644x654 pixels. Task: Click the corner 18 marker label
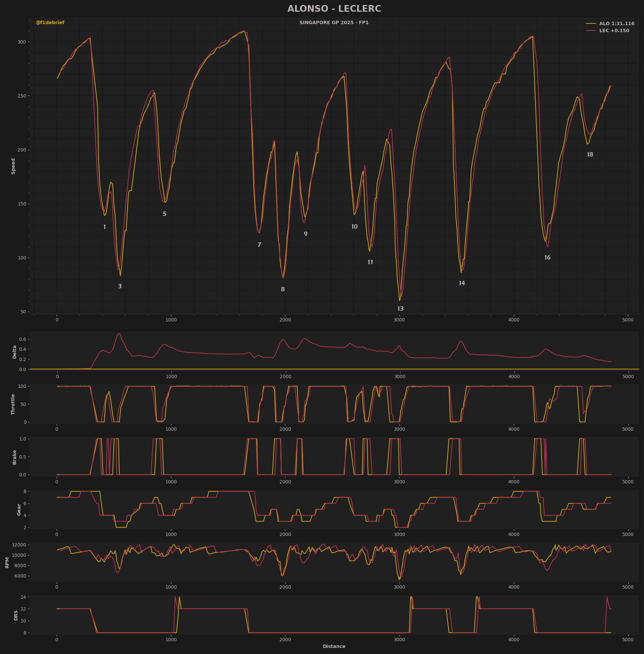(x=590, y=155)
